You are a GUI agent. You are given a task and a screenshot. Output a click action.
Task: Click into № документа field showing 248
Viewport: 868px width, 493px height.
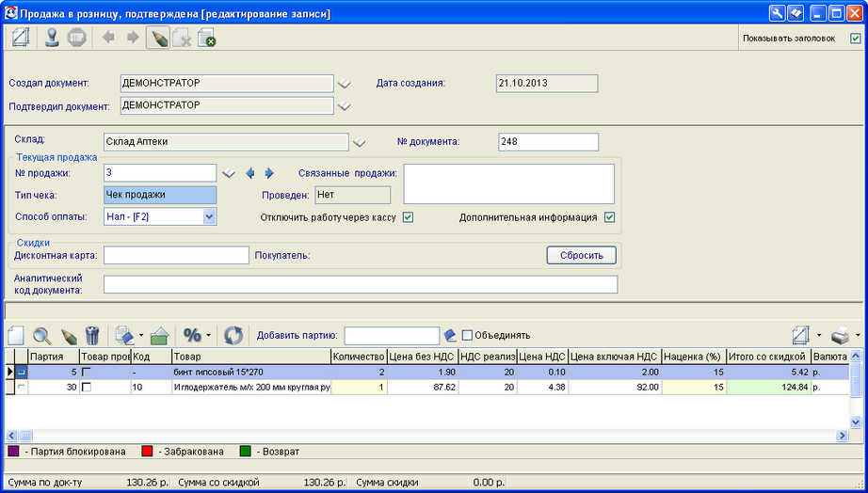(x=548, y=142)
